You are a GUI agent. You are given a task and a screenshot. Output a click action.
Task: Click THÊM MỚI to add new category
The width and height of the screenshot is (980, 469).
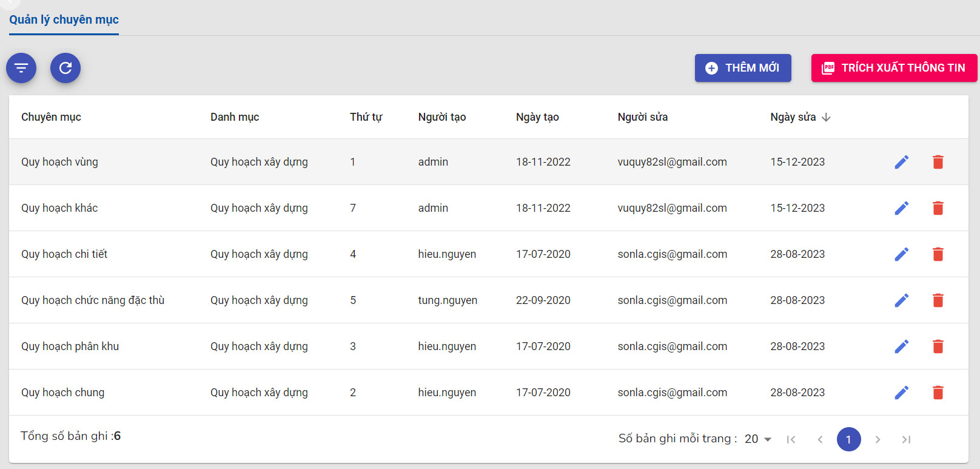click(x=743, y=68)
